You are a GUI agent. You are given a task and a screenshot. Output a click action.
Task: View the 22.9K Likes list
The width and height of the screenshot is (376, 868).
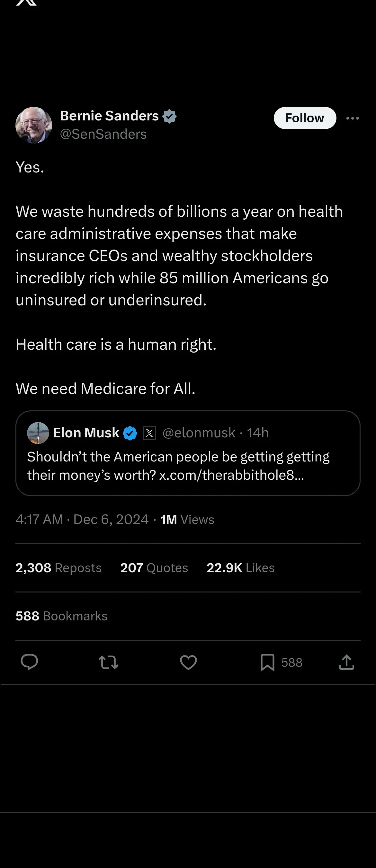pos(240,568)
